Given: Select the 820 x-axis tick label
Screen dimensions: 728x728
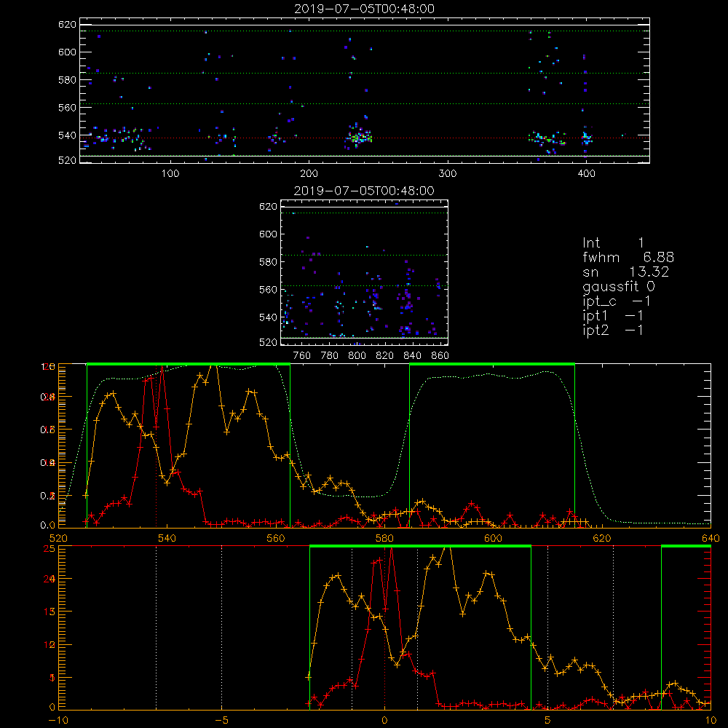Looking at the screenshot, I should [x=385, y=356].
